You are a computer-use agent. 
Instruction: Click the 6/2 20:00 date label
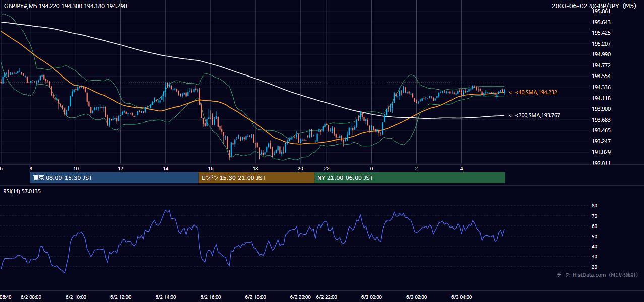pyautogui.click(x=300, y=297)
